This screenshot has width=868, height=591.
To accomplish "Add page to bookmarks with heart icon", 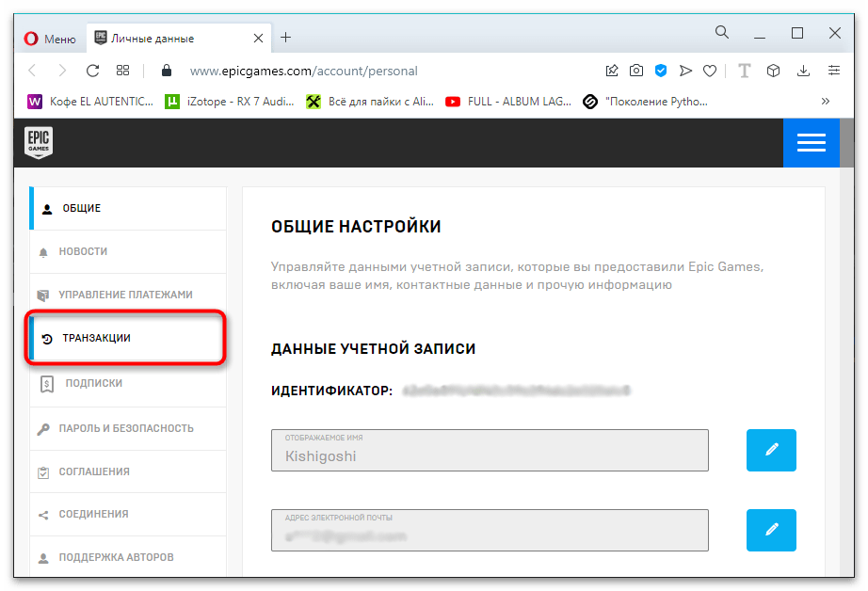I will [710, 71].
